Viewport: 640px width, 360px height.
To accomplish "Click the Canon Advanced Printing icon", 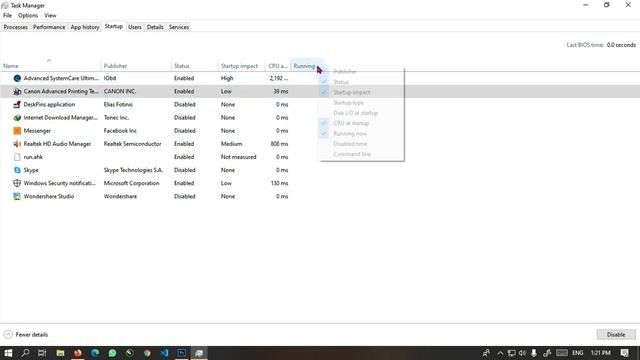I will point(17,91).
